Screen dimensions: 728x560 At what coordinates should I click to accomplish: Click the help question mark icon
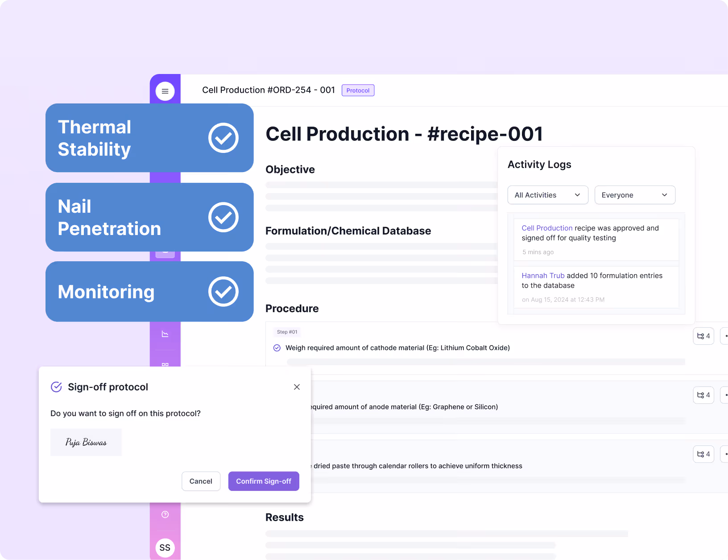pyautogui.click(x=165, y=515)
